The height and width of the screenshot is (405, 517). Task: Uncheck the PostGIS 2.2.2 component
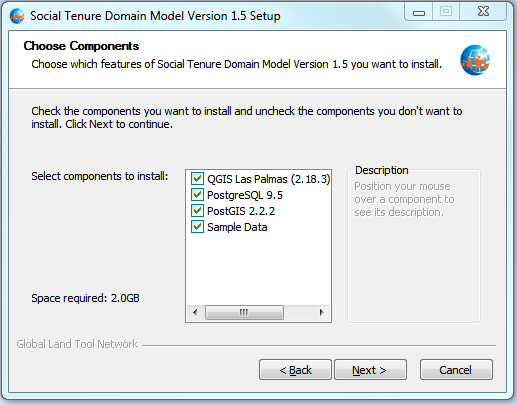pyautogui.click(x=197, y=211)
